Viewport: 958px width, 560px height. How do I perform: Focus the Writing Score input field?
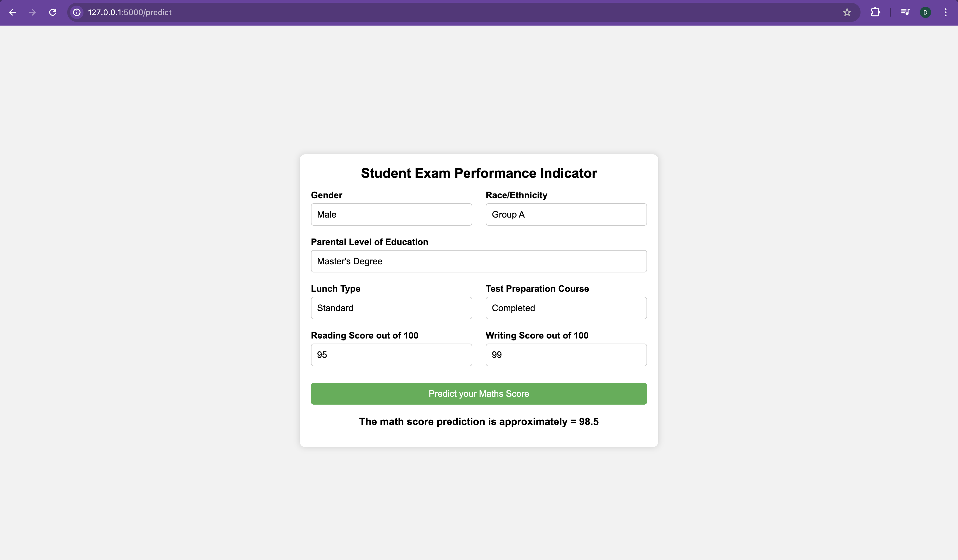tap(566, 355)
